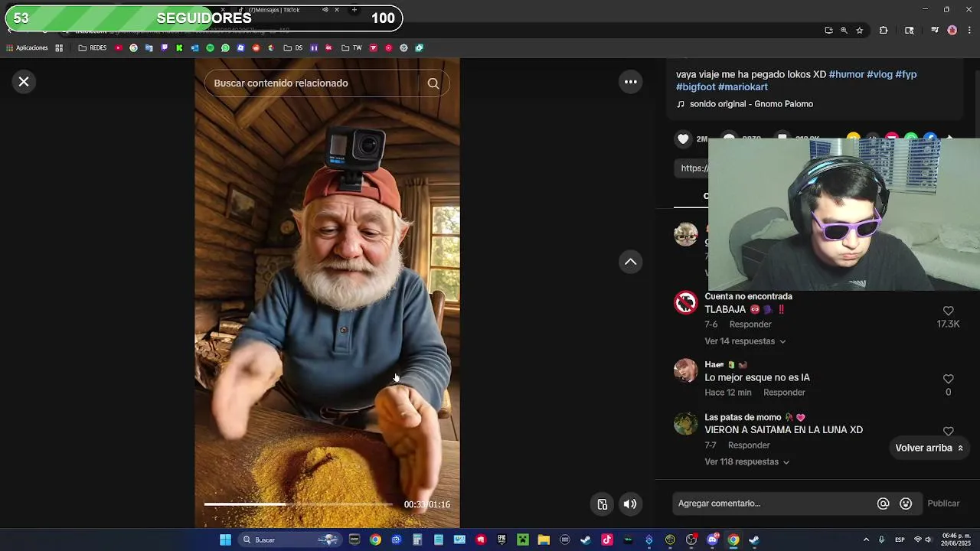The image size is (980, 551).
Task: Open the #bigfoot hashtag link
Action: pos(695,87)
